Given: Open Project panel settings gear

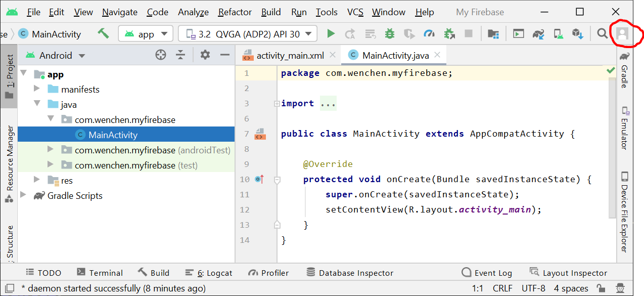Looking at the screenshot, I should coord(205,55).
